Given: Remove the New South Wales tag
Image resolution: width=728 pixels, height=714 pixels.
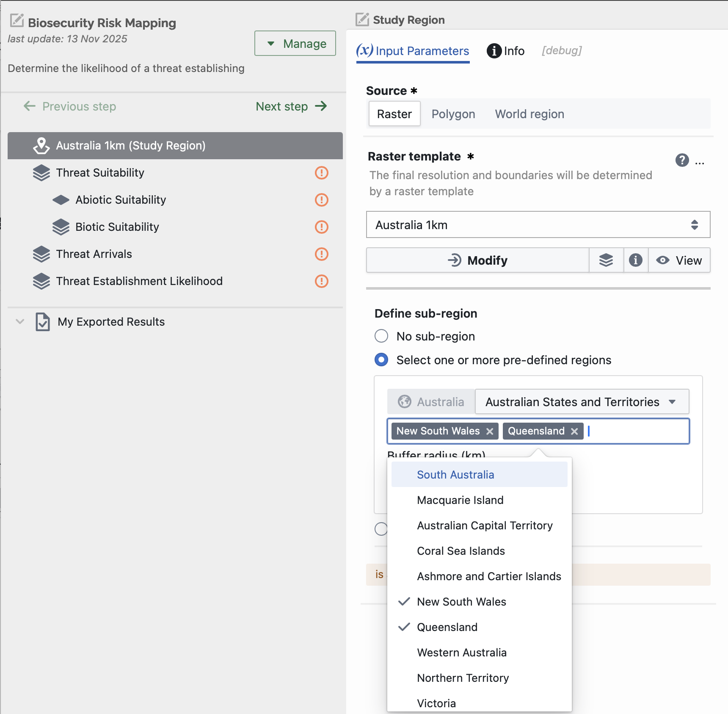Looking at the screenshot, I should click(490, 431).
